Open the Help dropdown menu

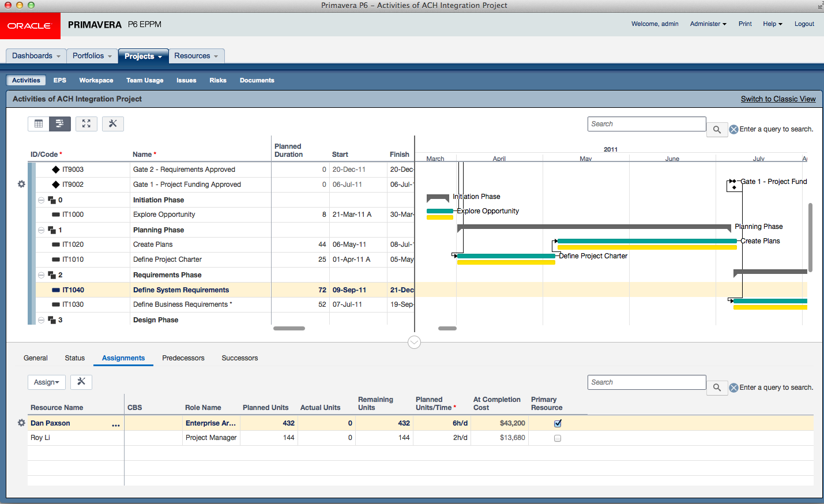[x=773, y=24]
